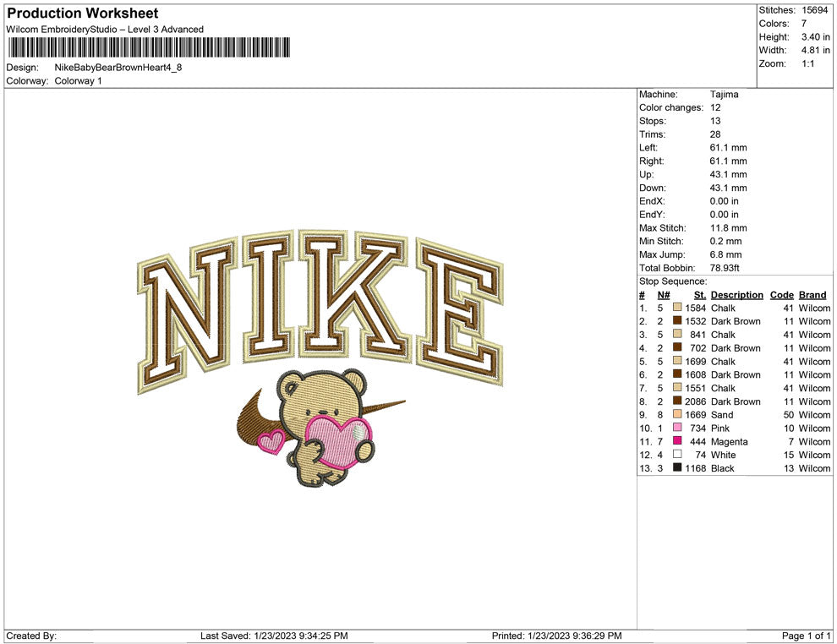Click the Brand column header
This screenshot has width=837, height=644.
click(812, 295)
